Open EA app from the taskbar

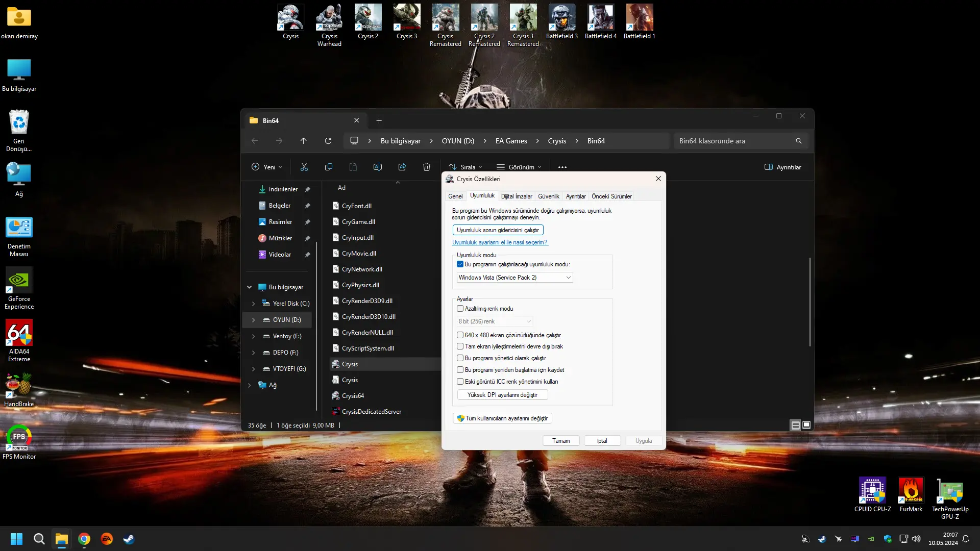(x=107, y=539)
